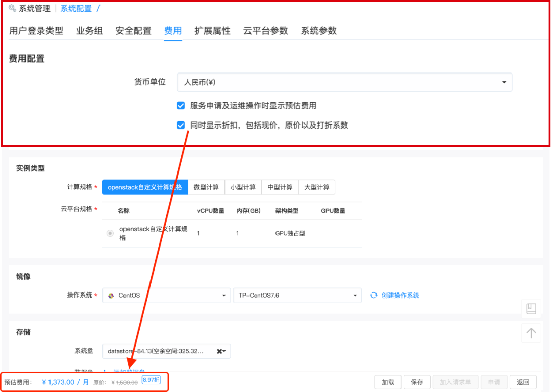The width and height of the screenshot is (551, 392).
Task: Click the 保存 button
Action: tap(417, 382)
